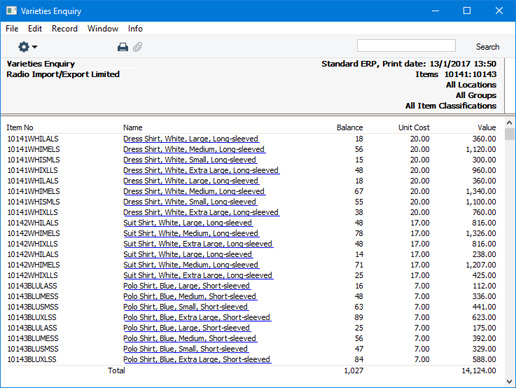Open the Window menu
Image resolution: width=516 pixels, height=388 pixels.
pyautogui.click(x=103, y=29)
